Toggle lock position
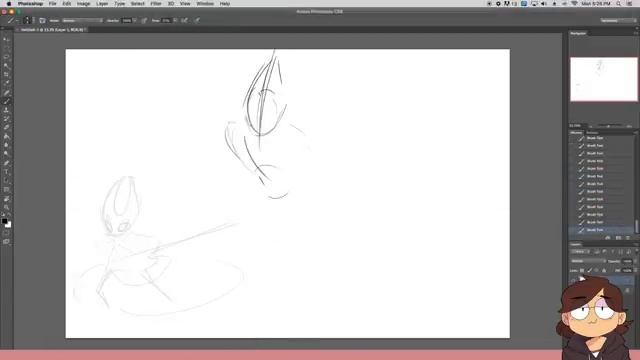The height and width of the screenshot is (360, 640). click(x=596, y=270)
